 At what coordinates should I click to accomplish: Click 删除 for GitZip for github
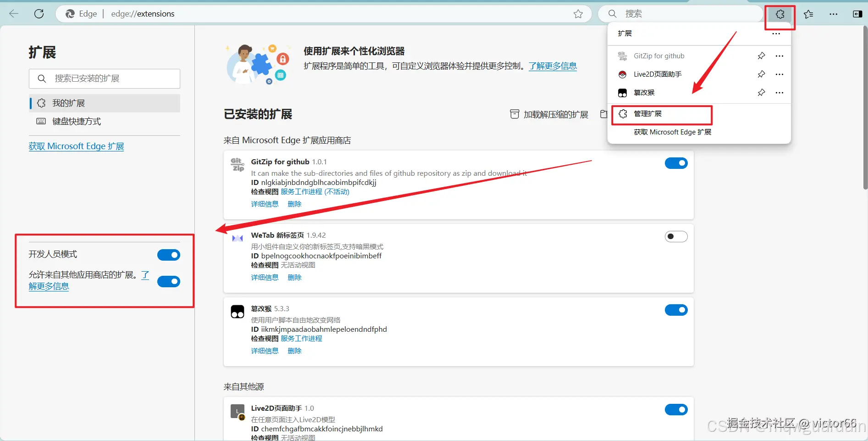point(294,204)
